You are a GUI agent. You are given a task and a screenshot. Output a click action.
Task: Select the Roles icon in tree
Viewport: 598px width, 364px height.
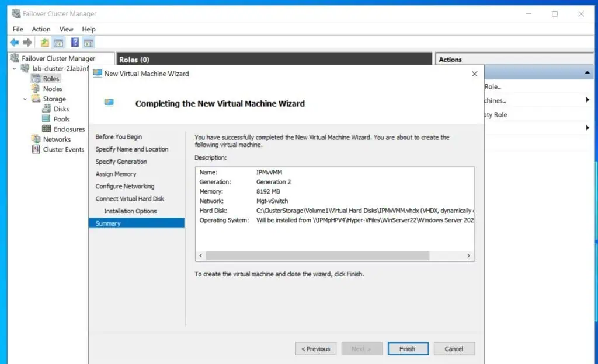36,78
